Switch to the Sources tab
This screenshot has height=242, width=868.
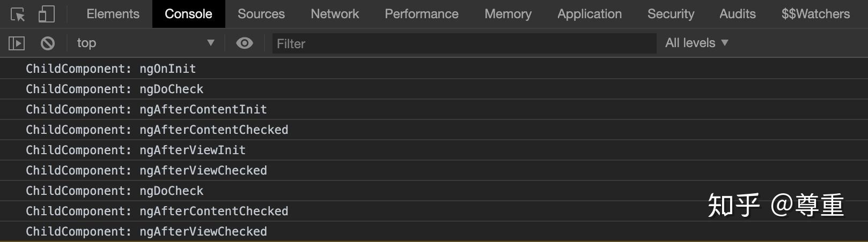click(261, 14)
